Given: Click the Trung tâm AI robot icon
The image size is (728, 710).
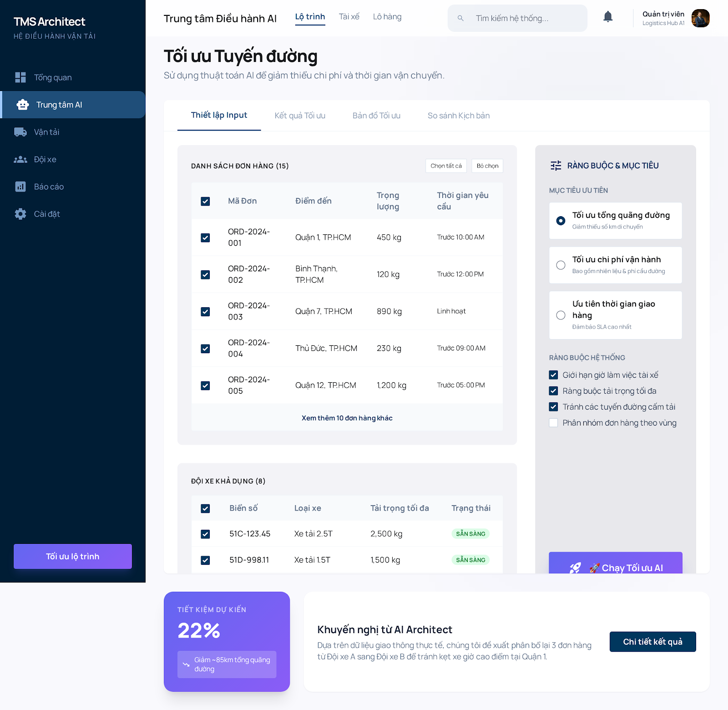Looking at the screenshot, I should pyautogui.click(x=23, y=105).
